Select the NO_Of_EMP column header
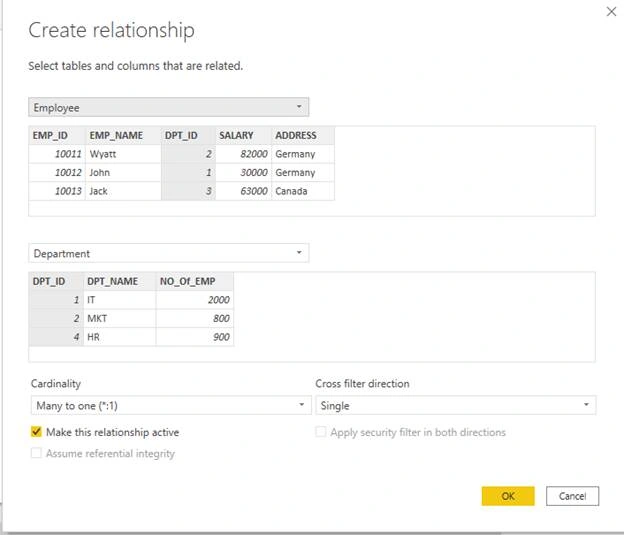624x535 pixels. (195, 281)
